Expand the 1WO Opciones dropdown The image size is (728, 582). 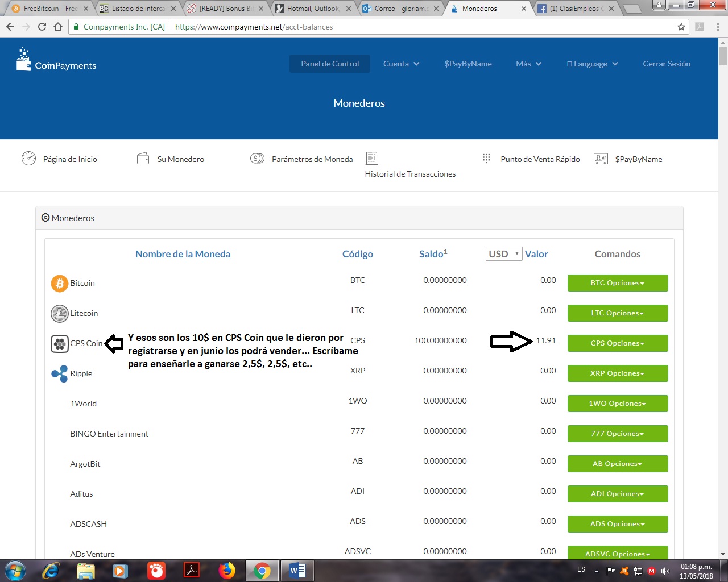(x=618, y=404)
